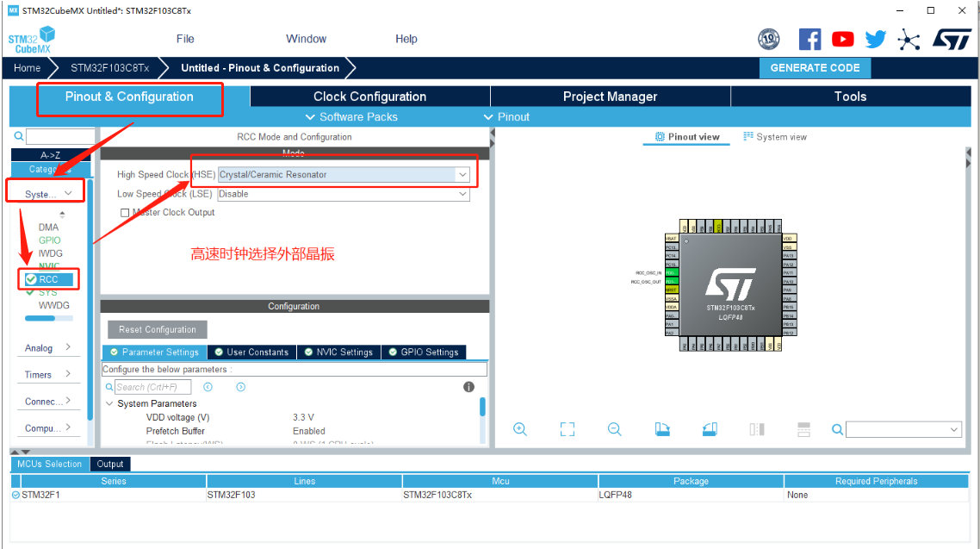Click the peripheral search field

pyautogui.click(x=60, y=136)
